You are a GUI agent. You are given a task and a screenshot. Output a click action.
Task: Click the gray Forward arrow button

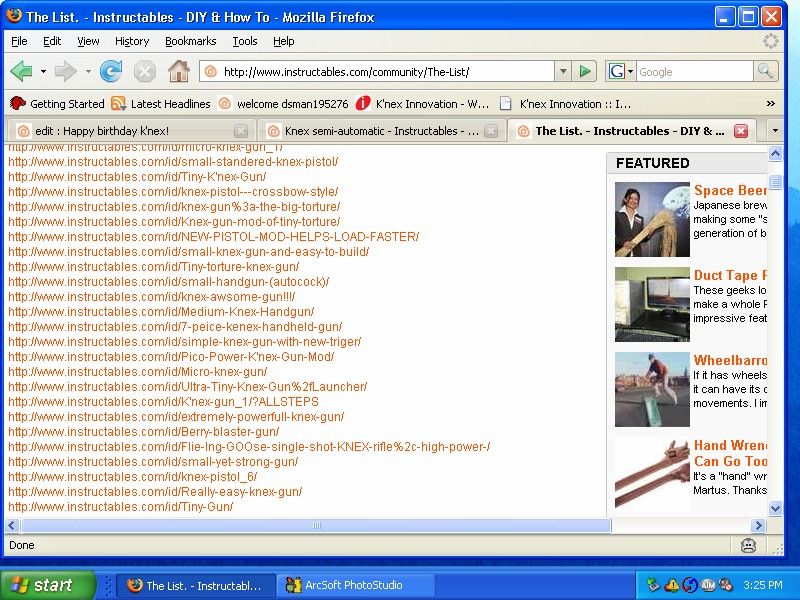(65, 71)
